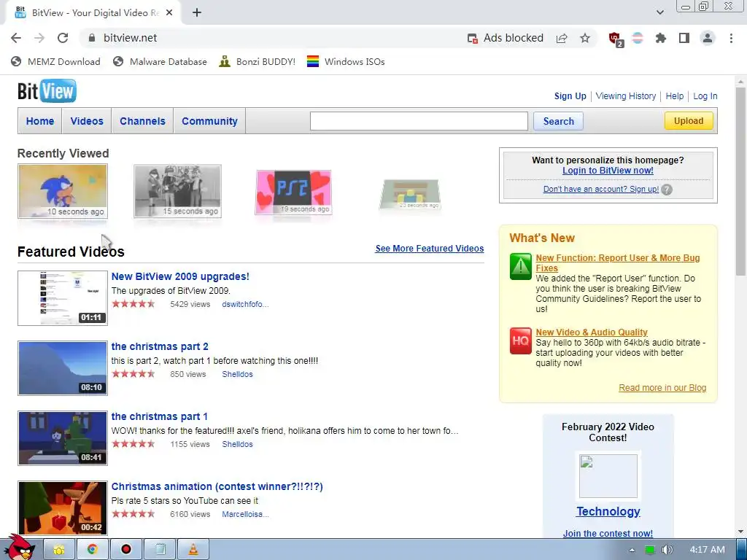Viewport: 747px width, 560px height.
Task: Open the black-and-white band thumbnail
Action: point(177,191)
